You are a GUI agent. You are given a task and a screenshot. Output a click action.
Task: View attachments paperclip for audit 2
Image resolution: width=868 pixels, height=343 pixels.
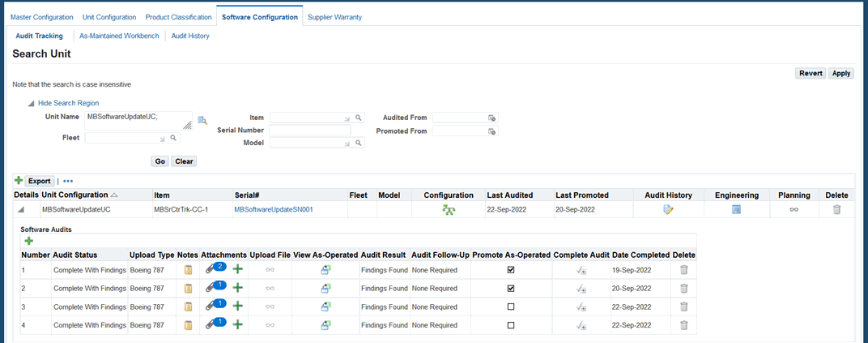209,288
